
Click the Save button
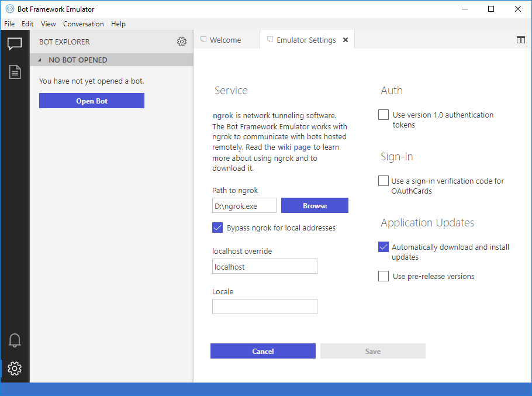(373, 351)
